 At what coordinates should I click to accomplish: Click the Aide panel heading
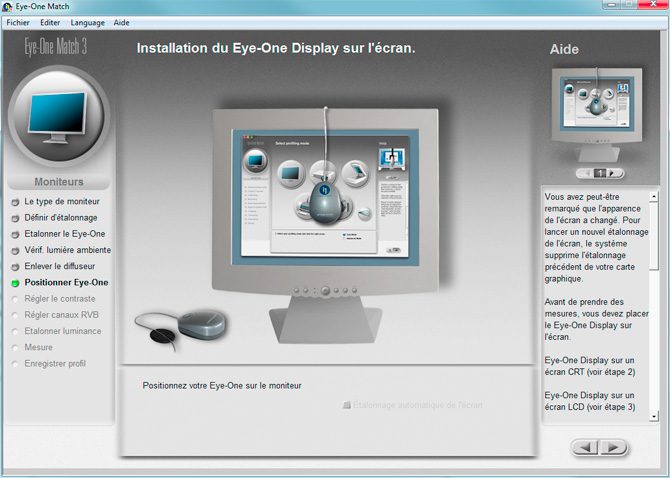click(x=564, y=49)
